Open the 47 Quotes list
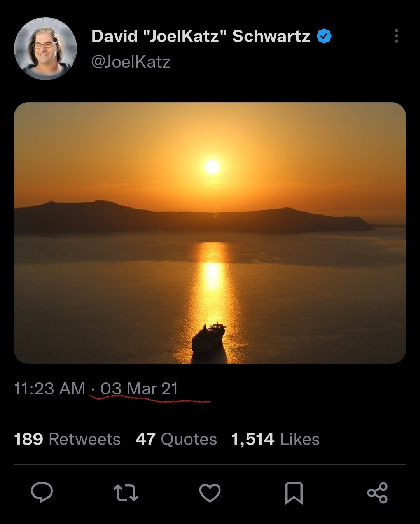This screenshot has height=524, width=420. click(176, 439)
